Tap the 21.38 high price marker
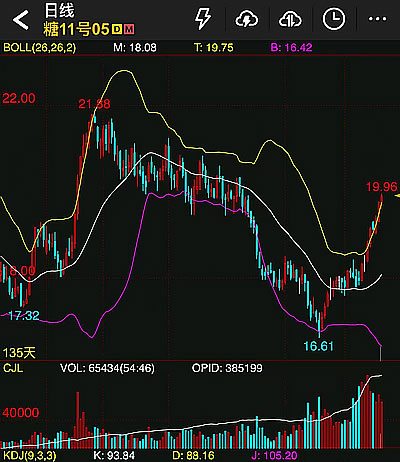Viewport: 400px width, 462px height. tap(94, 104)
